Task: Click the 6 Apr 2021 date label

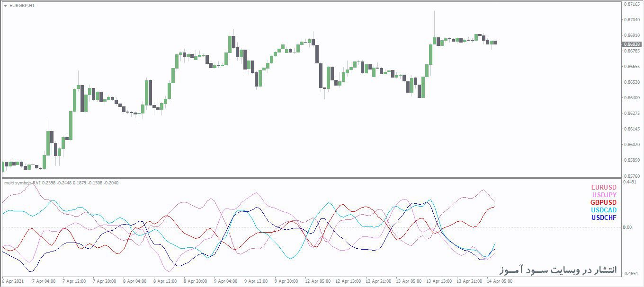Action: click(x=13, y=281)
